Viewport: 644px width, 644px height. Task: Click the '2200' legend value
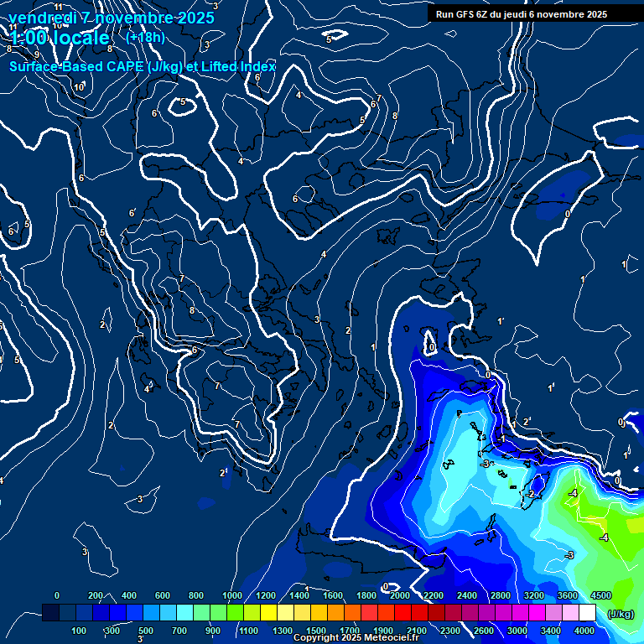pos(434,595)
